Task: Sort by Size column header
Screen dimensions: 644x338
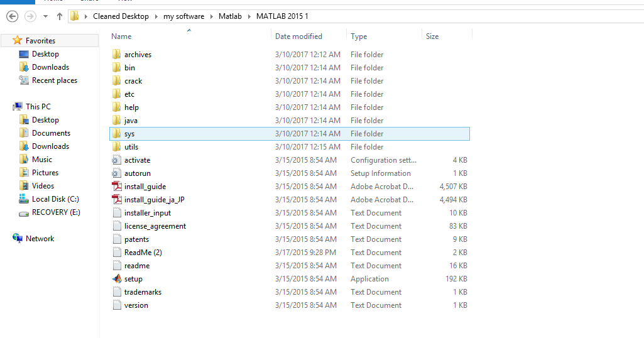Action: pos(432,36)
